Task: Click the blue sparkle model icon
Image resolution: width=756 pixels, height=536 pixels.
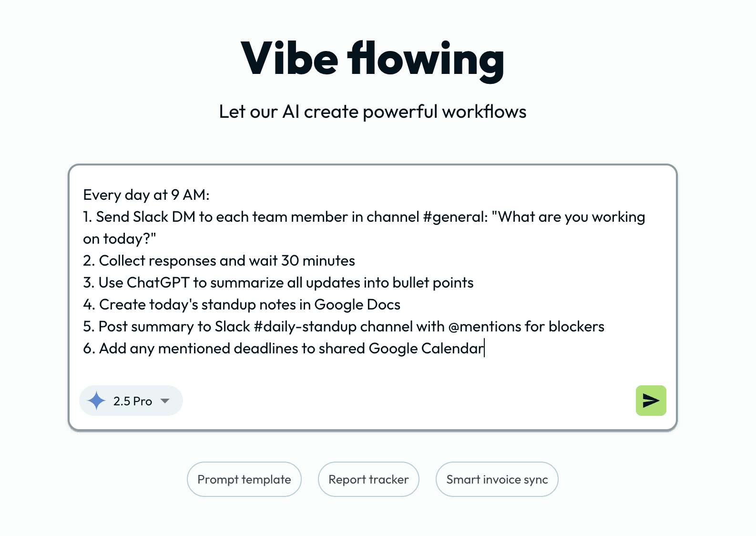Action: pos(97,401)
